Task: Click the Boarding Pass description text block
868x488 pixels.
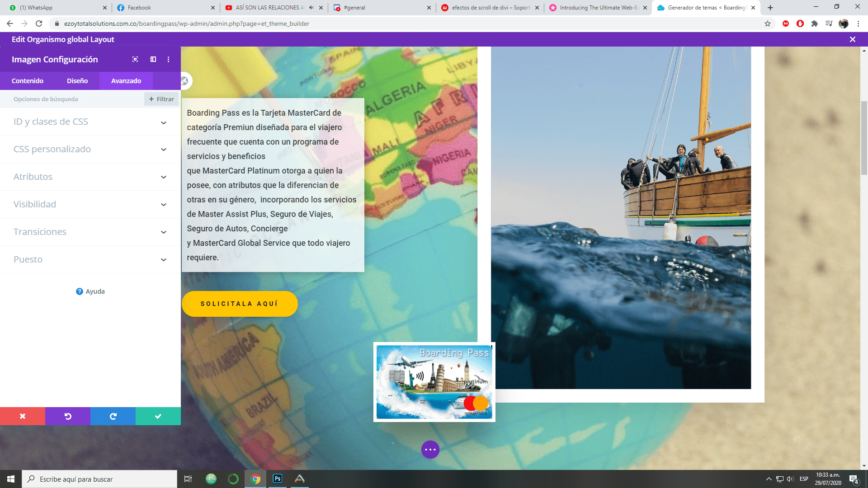Action: coord(273,185)
